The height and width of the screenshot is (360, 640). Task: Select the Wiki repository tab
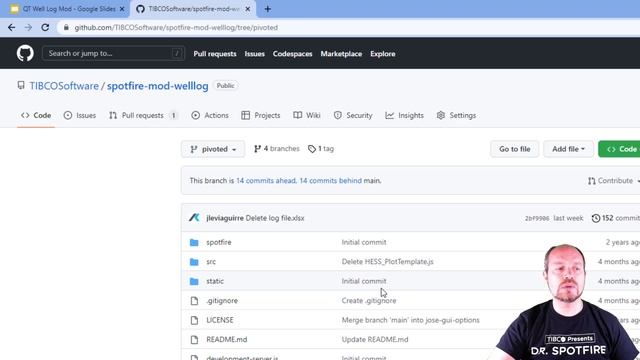tap(307, 116)
